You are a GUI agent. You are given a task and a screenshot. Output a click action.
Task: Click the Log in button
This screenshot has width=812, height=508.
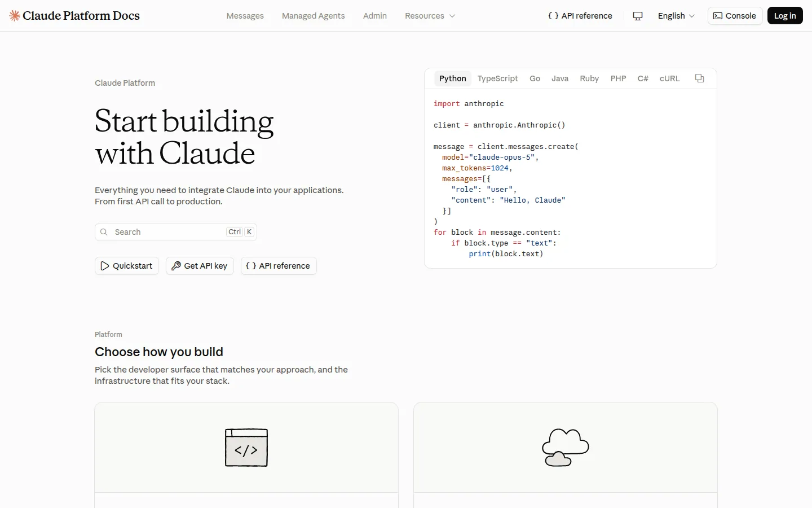point(785,16)
